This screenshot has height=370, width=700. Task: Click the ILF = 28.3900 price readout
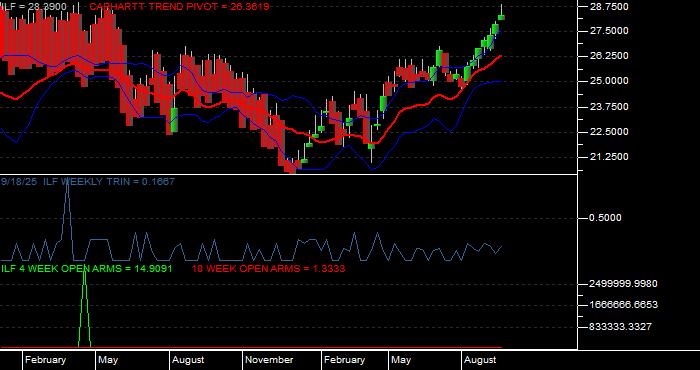(34, 7)
